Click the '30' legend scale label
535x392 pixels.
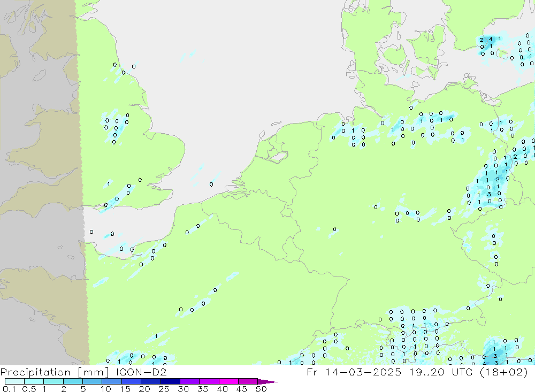[183, 389]
